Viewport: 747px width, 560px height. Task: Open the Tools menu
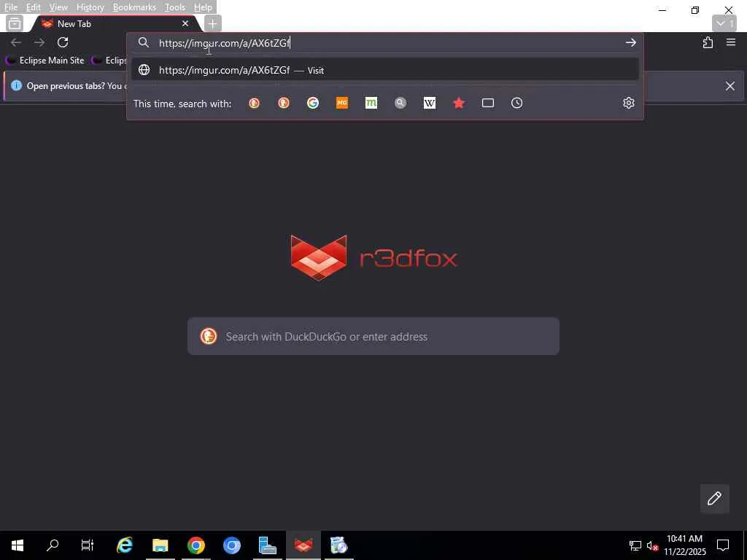[x=175, y=7]
